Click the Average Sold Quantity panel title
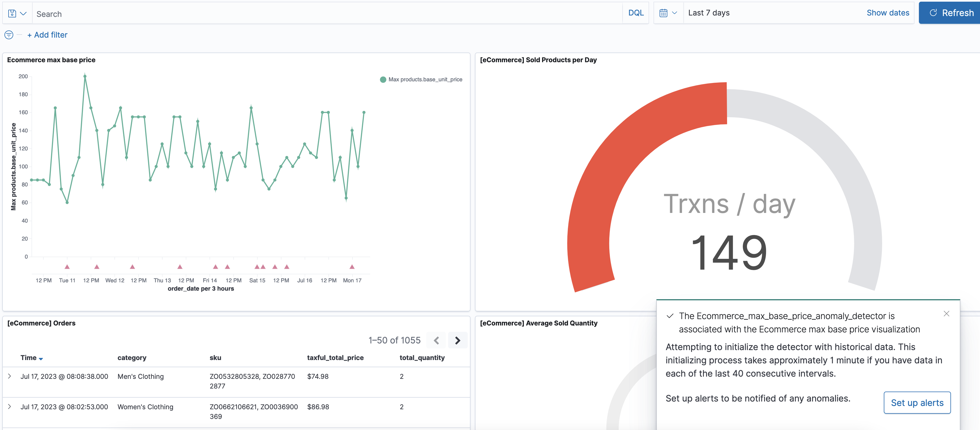Screen dimensions: 980x430 [538, 323]
